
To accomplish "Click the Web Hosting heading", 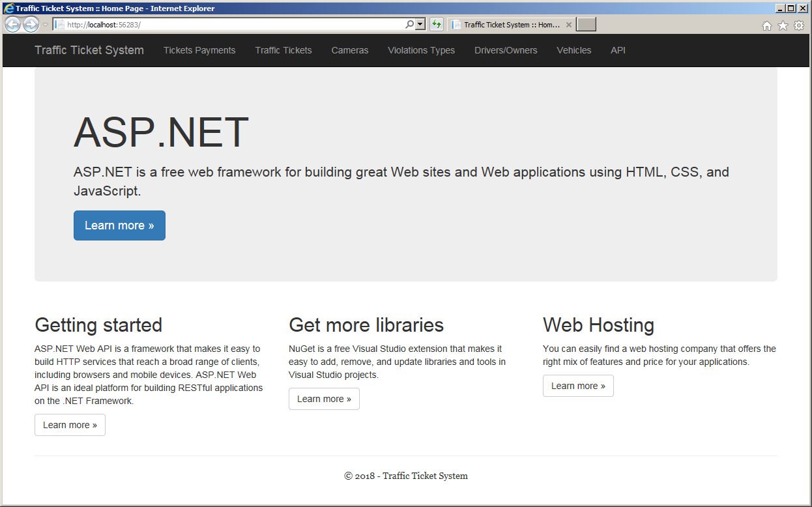I will pyautogui.click(x=598, y=325).
